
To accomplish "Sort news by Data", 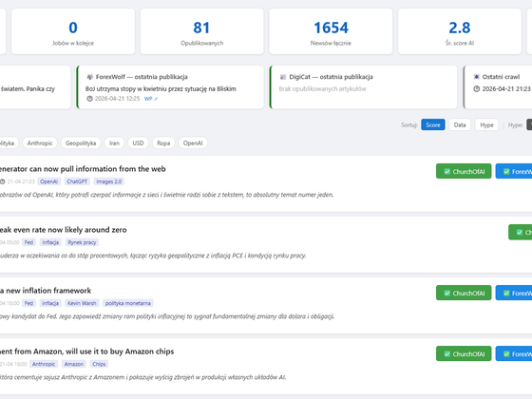I will (x=460, y=124).
